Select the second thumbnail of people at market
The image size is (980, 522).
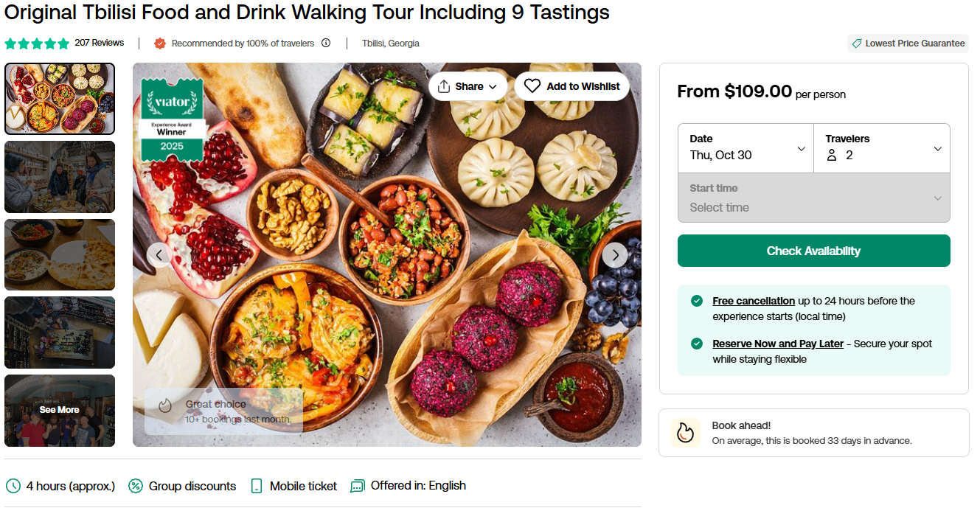click(60, 177)
